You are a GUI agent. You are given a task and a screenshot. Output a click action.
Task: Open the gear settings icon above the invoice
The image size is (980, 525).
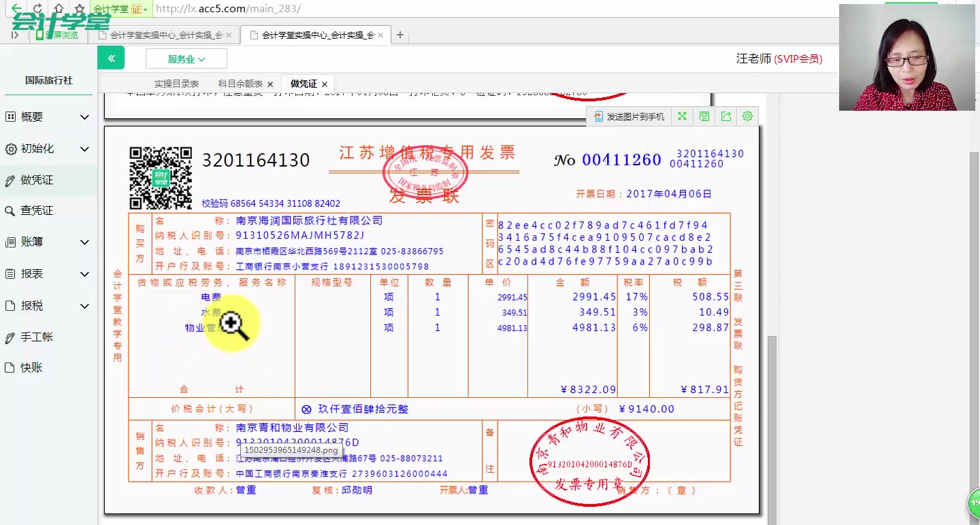[x=747, y=116]
